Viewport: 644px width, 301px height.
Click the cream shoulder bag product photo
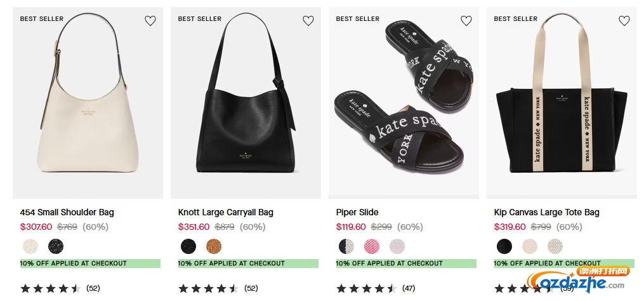point(88,108)
